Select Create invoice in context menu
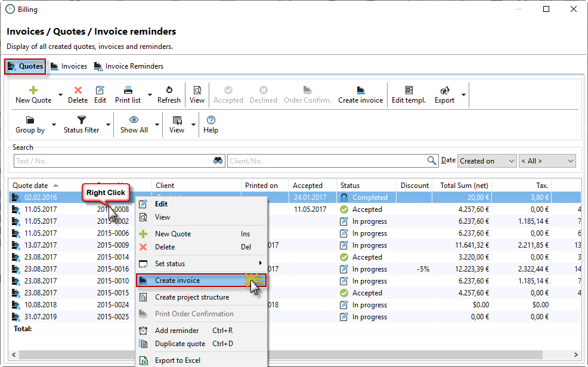The image size is (588, 367). tap(177, 280)
